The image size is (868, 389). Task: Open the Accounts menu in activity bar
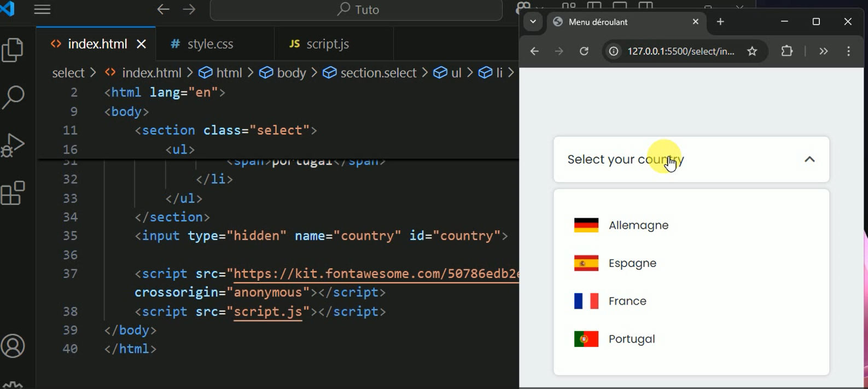coord(13,346)
